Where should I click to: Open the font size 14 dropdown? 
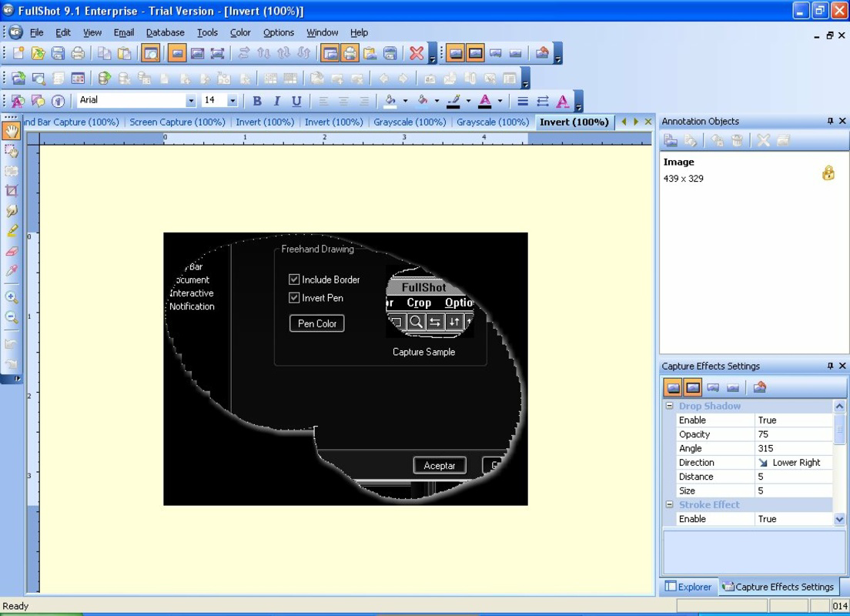233,100
